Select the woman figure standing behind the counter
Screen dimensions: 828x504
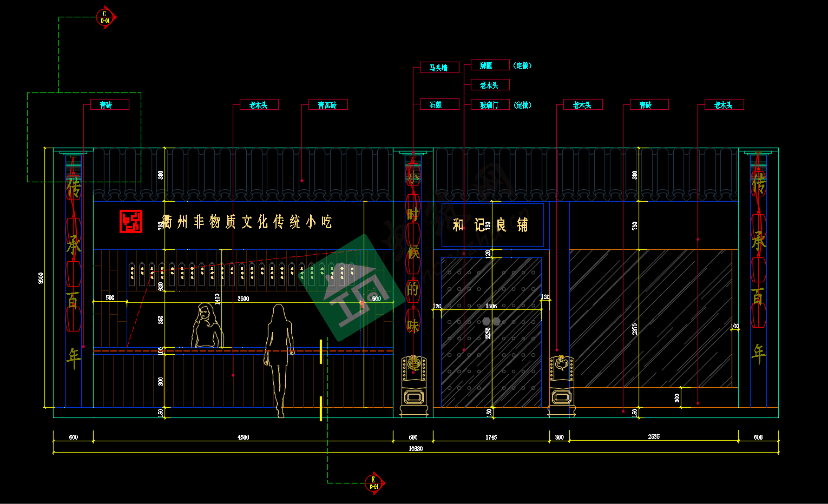(x=206, y=327)
